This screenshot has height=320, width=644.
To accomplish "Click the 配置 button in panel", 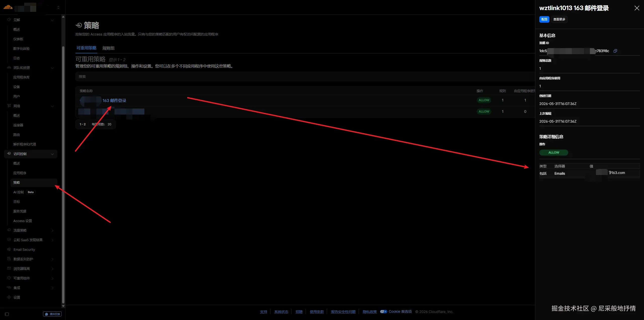I will click(544, 19).
